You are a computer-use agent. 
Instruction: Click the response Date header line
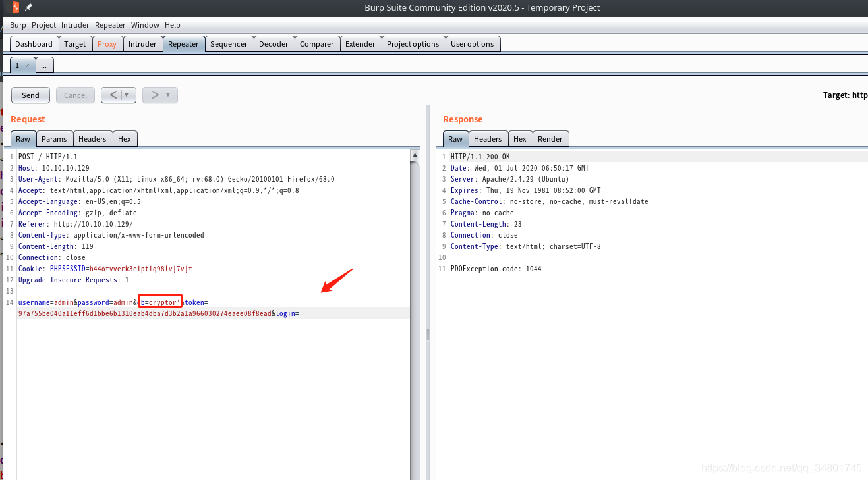tap(520, 168)
